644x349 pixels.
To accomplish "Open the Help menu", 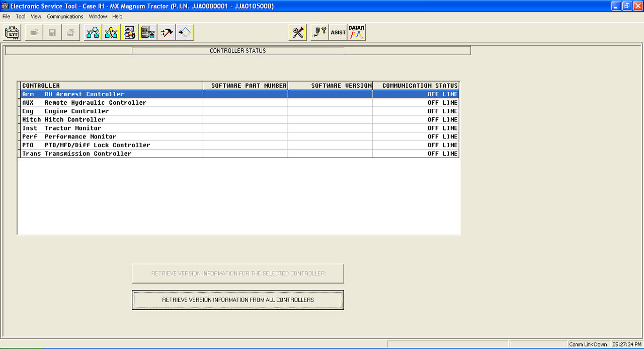I will [117, 17].
